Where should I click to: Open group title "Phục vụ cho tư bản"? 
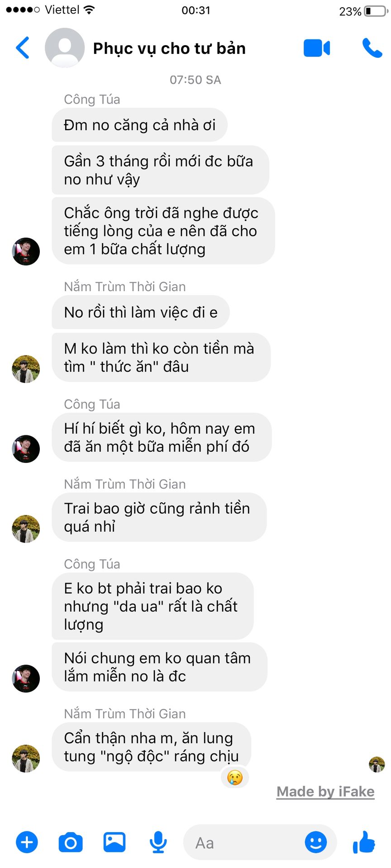169,48
